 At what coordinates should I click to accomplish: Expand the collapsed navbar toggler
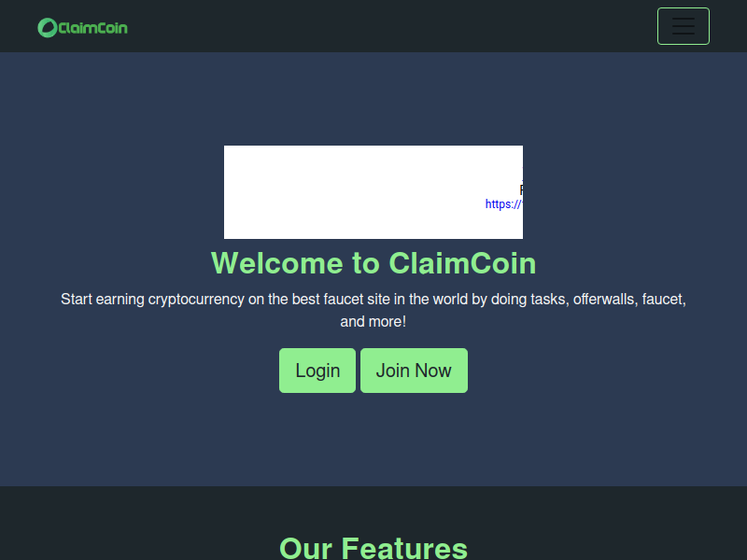tap(684, 26)
